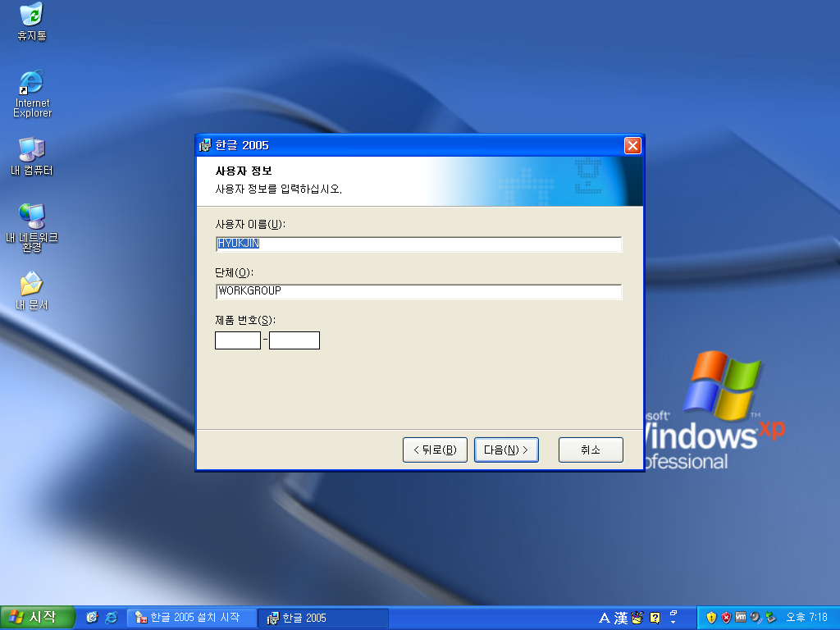Open the IME help question mark icon

click(655, 619)
